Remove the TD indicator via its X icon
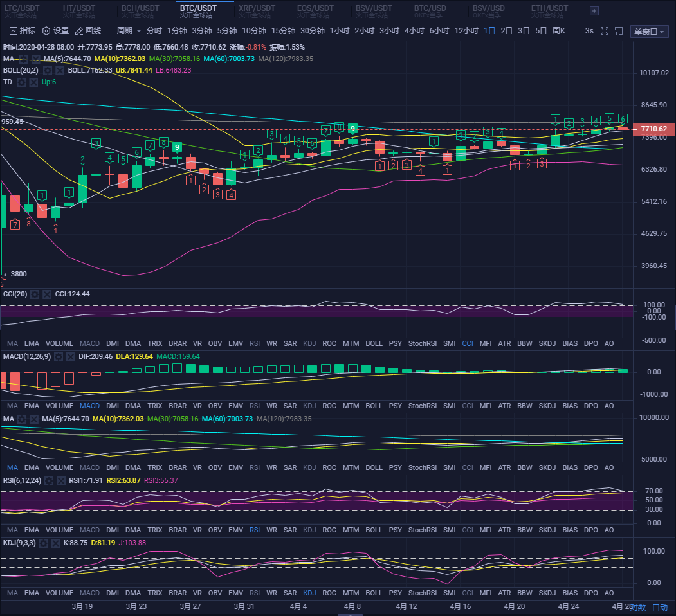676x616 pixels. click(33, 82)
